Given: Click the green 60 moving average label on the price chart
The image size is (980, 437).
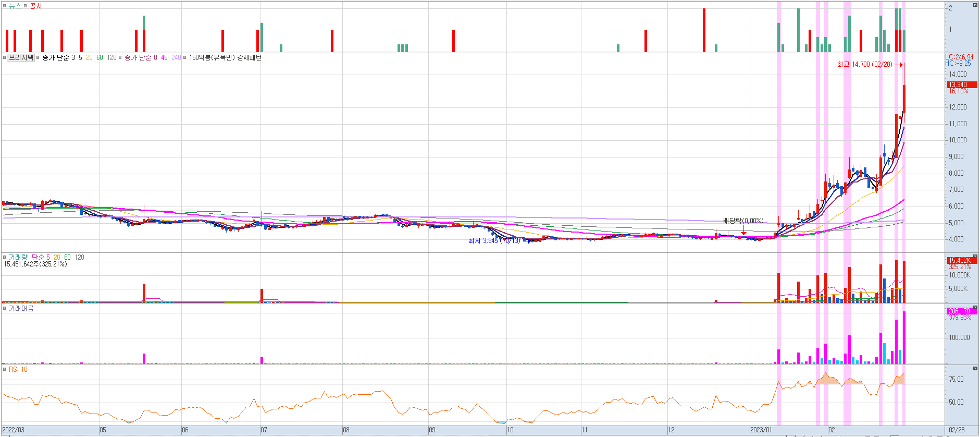Looking at the screenshot, I should pyautogui.click(x=100, y=58).
